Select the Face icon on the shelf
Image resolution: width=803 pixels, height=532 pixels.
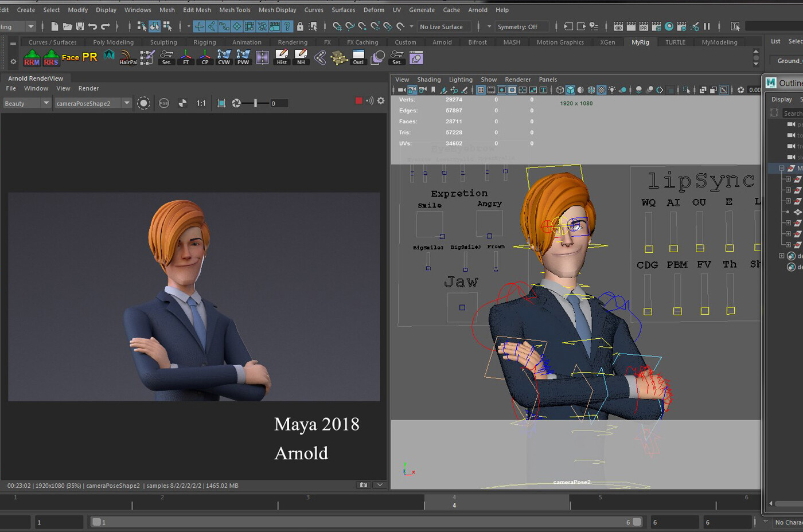[71, 57]
